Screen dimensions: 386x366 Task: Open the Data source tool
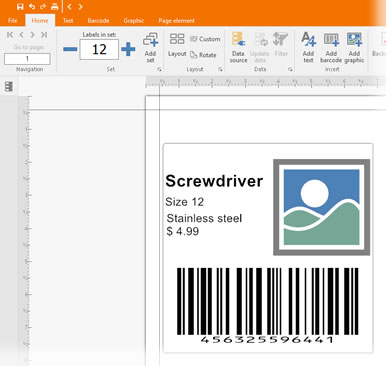(238, 47)
